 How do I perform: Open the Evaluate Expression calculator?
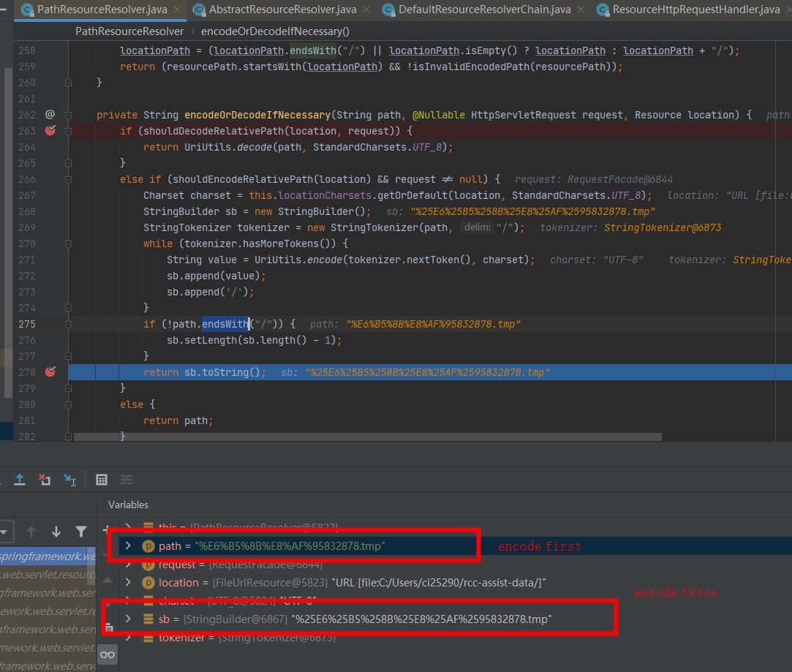(102, 480)
